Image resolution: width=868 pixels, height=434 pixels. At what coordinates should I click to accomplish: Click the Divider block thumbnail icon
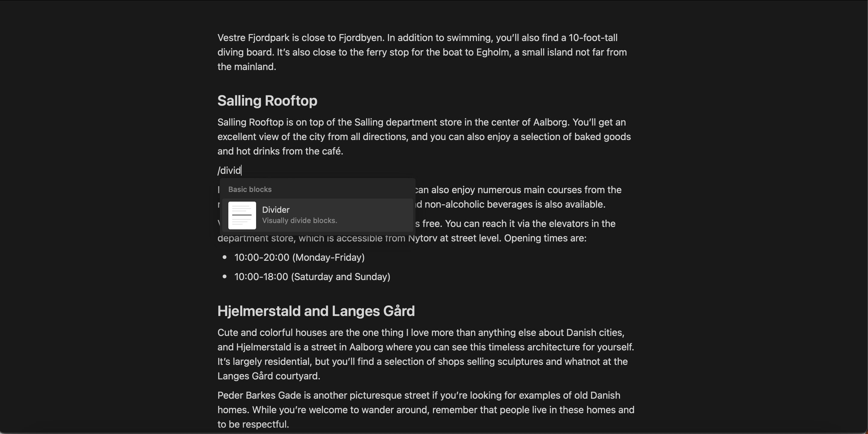(242, 215)
